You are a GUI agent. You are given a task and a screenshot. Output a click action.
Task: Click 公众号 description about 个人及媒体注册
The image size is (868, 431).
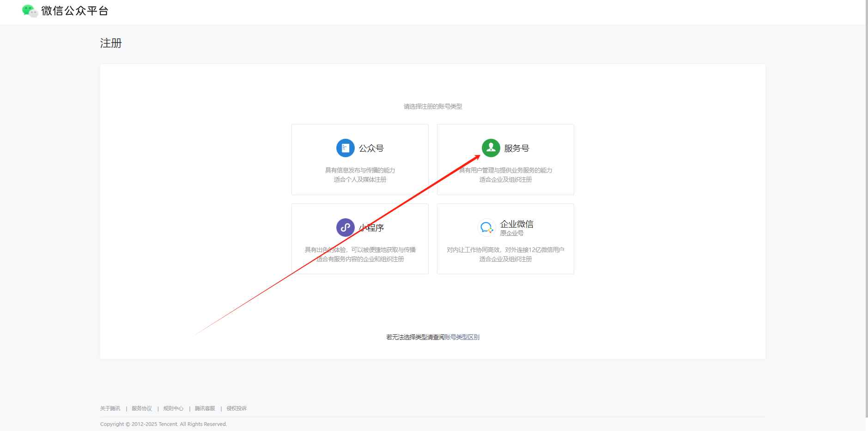pyautogui.click(x=360, y=179)
